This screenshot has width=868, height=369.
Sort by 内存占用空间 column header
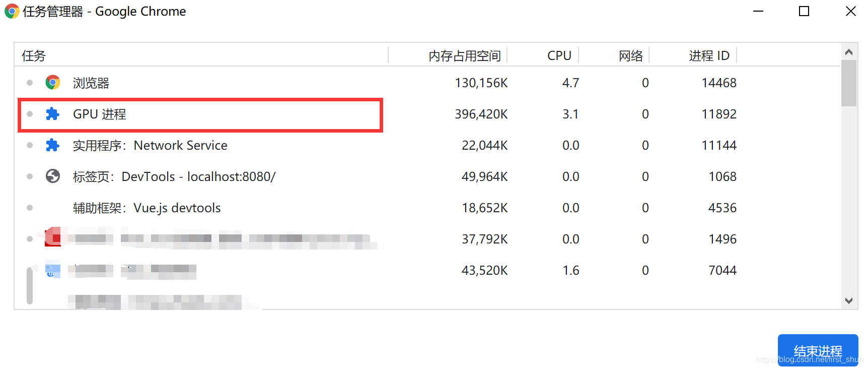(x=465, y=55)
